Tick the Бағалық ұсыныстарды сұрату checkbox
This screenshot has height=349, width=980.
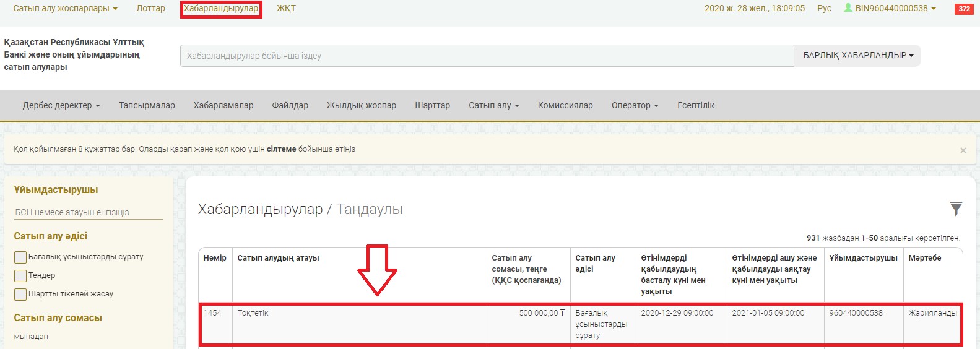(20, 257)
